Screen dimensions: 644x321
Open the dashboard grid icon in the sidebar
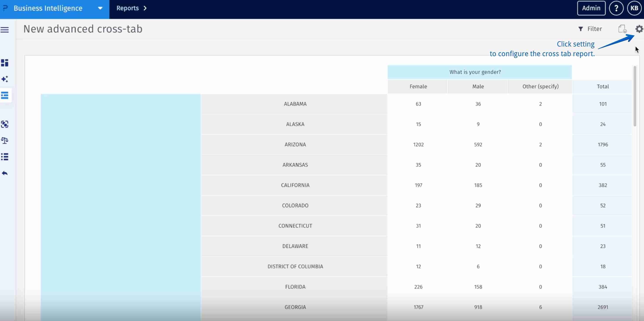pos(5,63)
